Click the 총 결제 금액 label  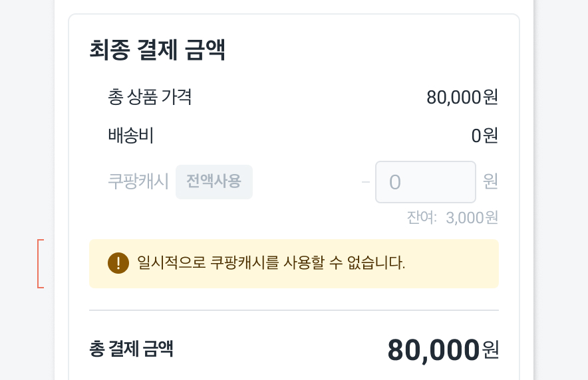click(x=131, y=349)
